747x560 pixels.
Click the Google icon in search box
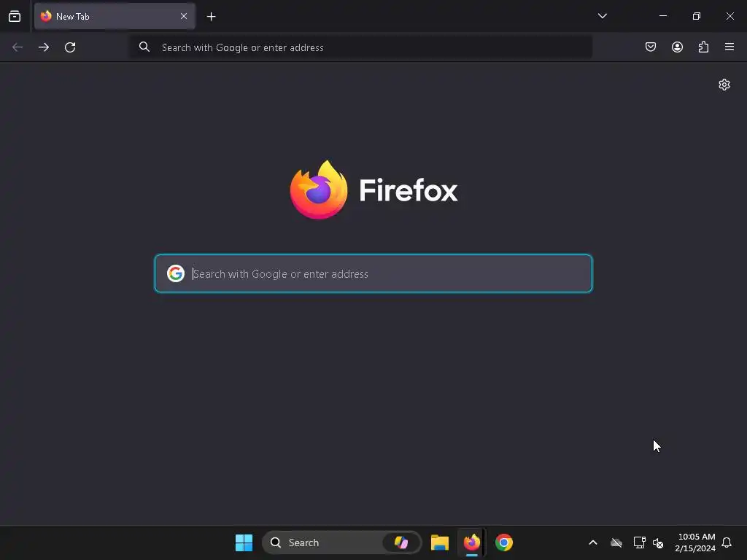point(176,273)
